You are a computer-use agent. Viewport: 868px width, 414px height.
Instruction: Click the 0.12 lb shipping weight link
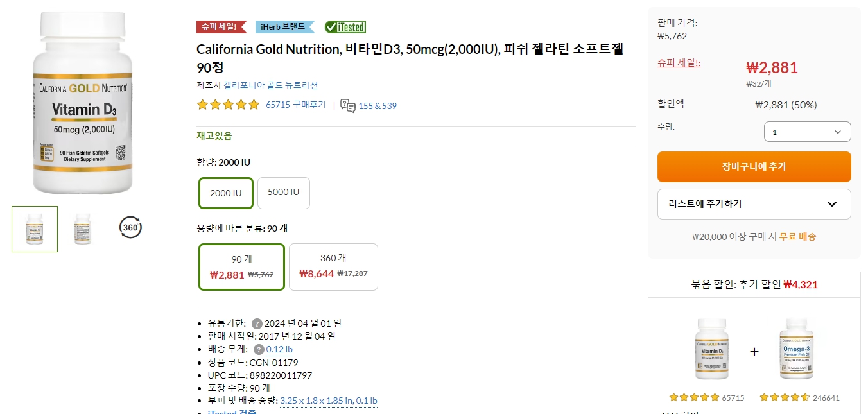279,350
